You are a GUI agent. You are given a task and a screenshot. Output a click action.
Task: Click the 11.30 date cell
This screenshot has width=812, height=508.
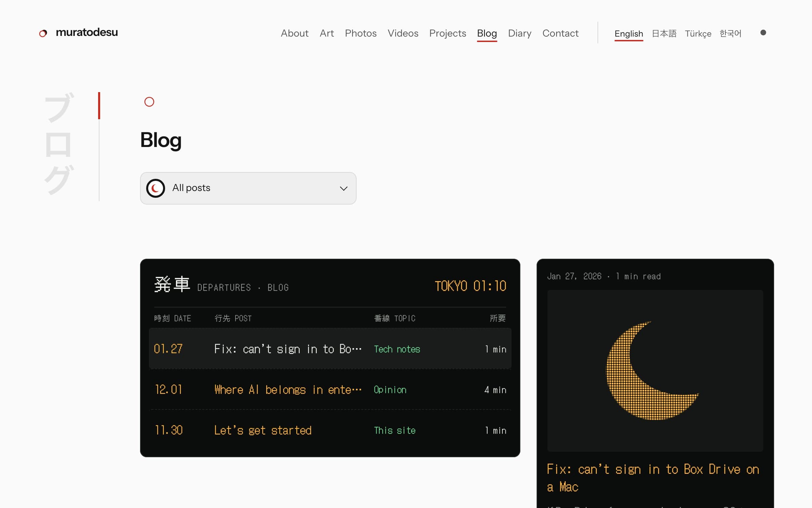pos(168,430)
